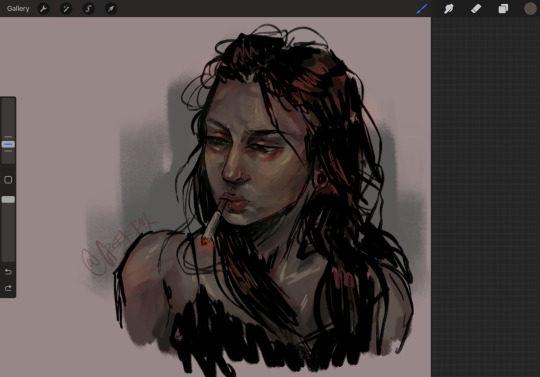Tap the artist signature watermark on canvas

119,247
